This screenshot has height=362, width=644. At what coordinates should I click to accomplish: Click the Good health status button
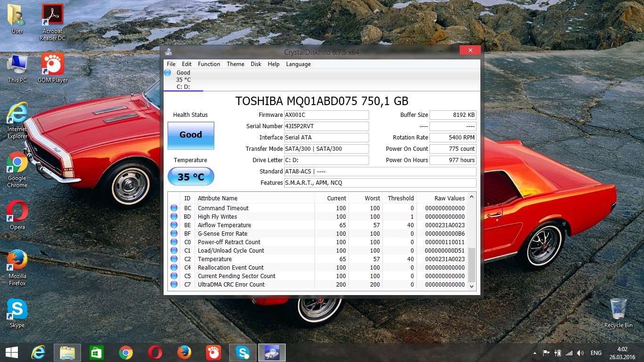click(190, 135)
